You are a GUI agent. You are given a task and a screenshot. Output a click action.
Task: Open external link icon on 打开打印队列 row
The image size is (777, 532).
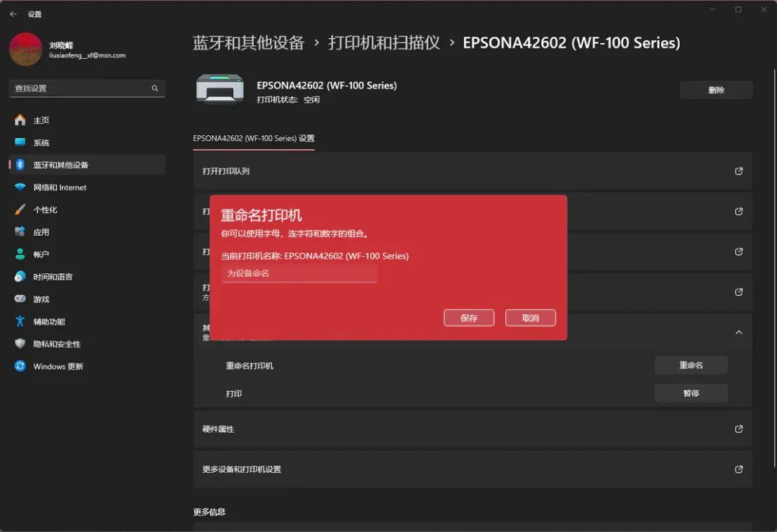738,171
